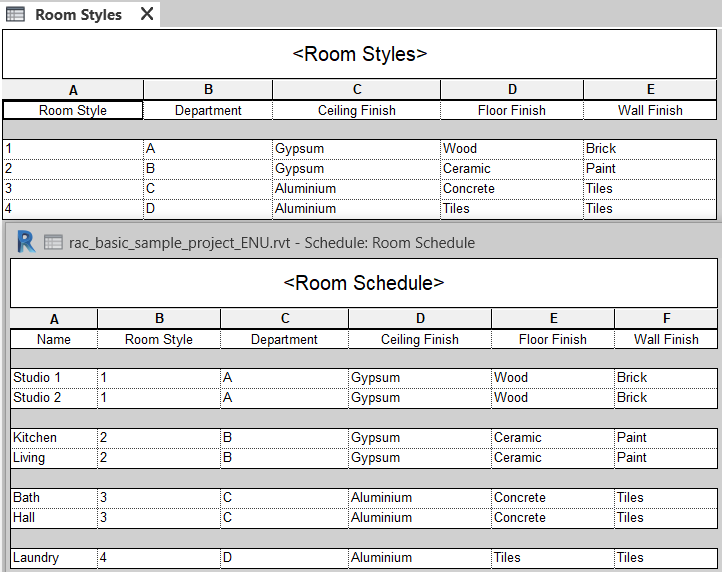Screen dimensions: 722x572
Task: Click the Wall Finish header in Room Schedule
Action: (x=666, y=339)
